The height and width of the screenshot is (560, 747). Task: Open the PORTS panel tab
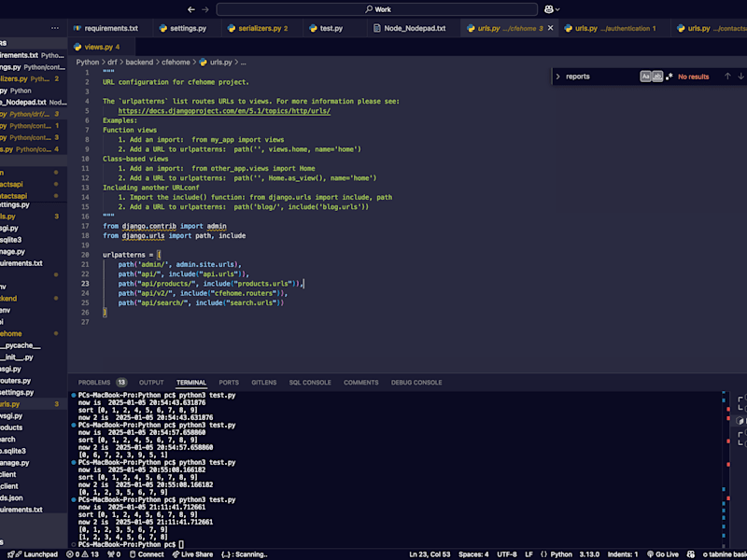(x=229, y=383)
